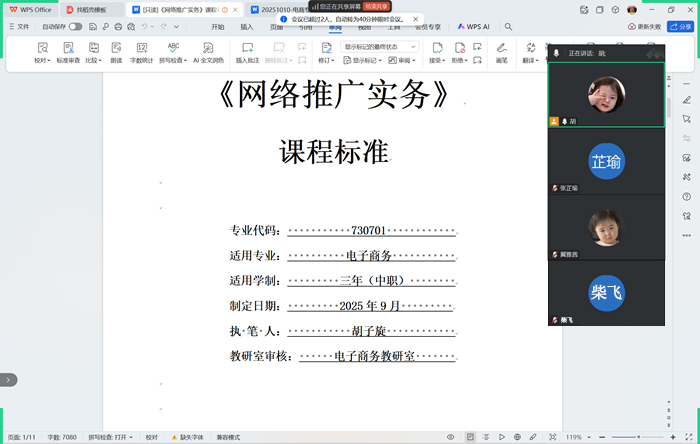700x444 pixels.
Task: Open the 标准审查 review tool
Action: (x=68, y=52)
